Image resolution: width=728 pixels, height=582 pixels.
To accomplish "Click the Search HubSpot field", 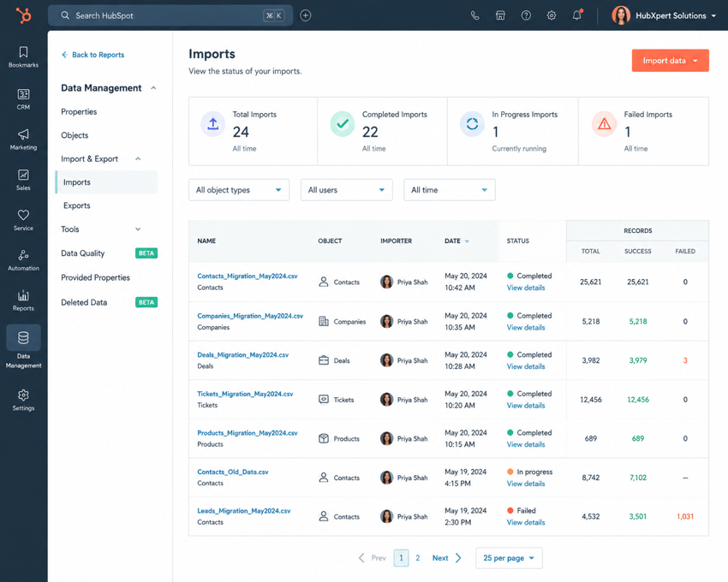I will 170,15.
